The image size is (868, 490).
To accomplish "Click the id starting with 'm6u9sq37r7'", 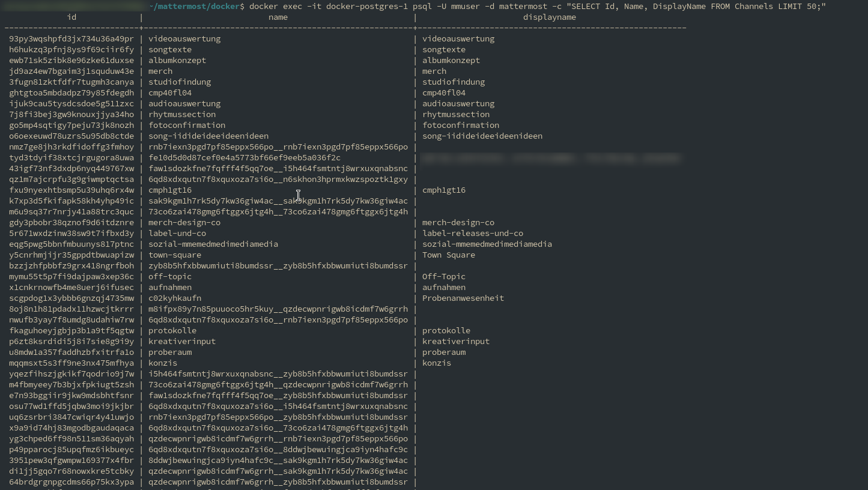I will click(71, 211).
